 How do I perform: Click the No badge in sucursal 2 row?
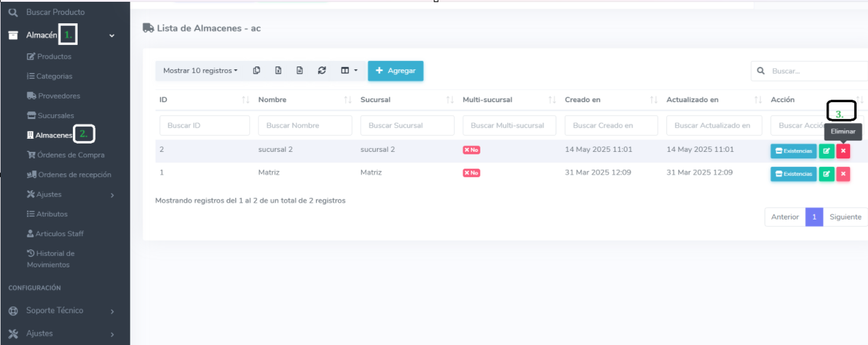[x=471, y=150]
